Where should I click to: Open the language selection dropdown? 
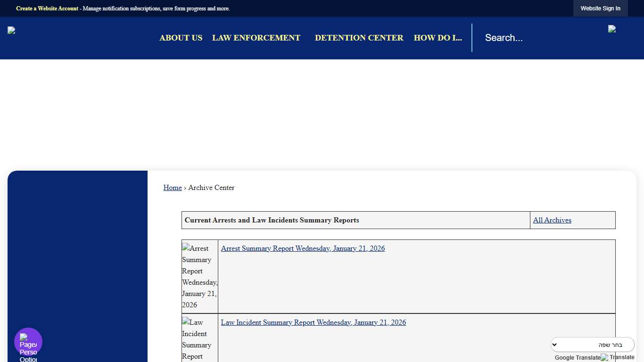click(x=593, y=345)
